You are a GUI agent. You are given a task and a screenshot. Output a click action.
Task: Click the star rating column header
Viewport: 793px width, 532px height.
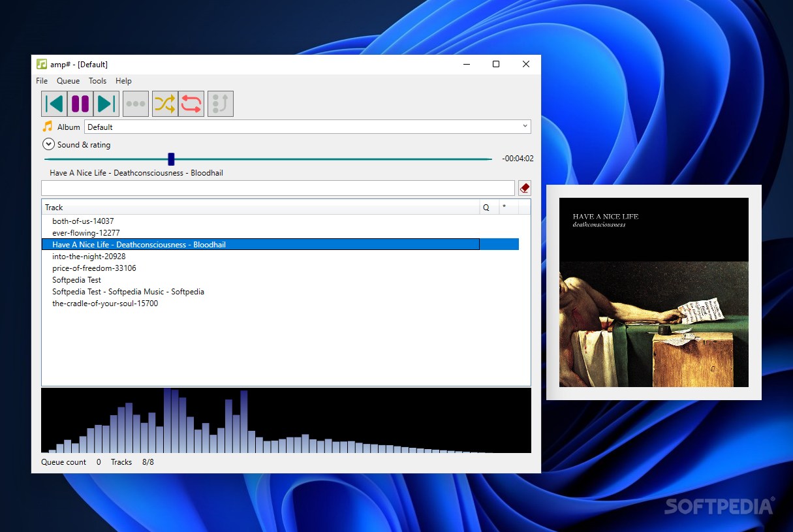tap(508, 208)
